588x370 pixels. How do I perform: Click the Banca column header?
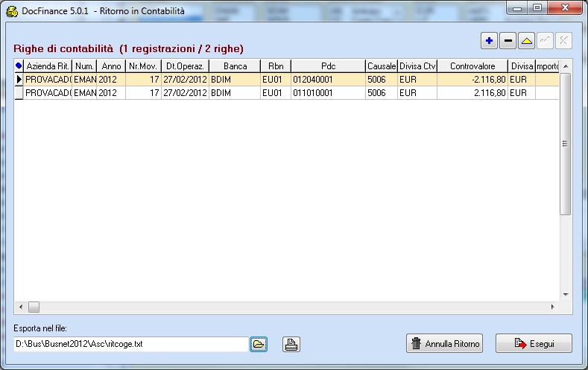(235, 66)
